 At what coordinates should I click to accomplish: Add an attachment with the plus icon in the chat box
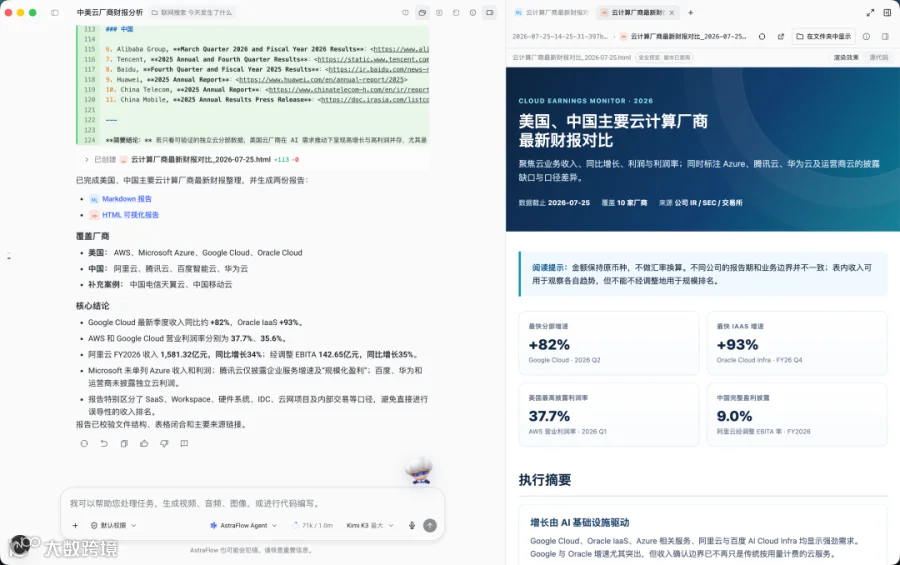pos(75,525)
